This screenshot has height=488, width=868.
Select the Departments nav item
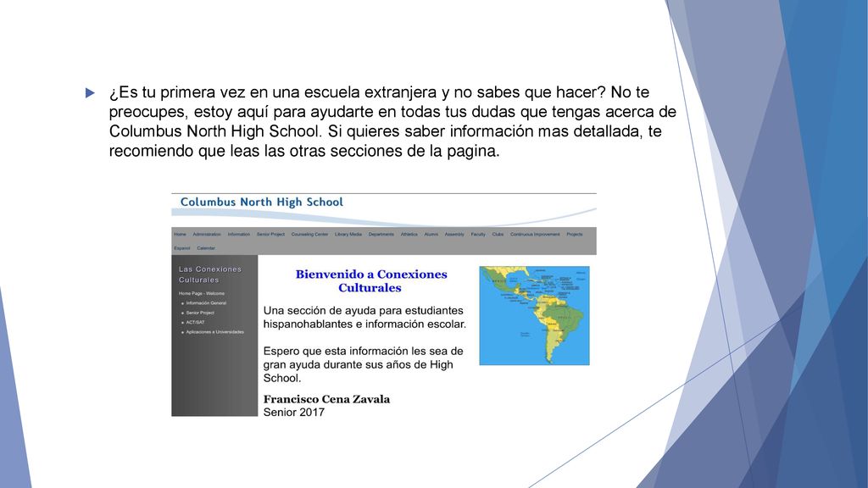381,235
